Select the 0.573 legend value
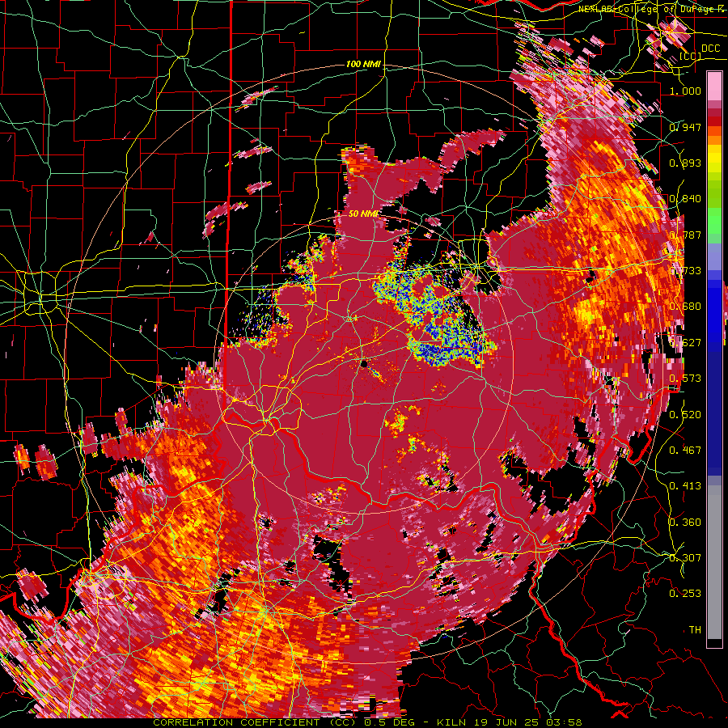The image size is (728, 728). [685, 379]
